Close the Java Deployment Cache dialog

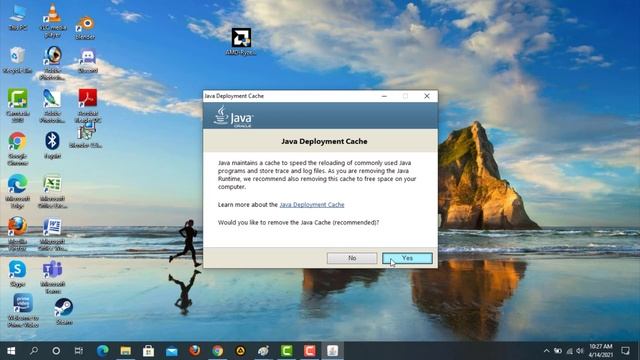coord(427,96)
